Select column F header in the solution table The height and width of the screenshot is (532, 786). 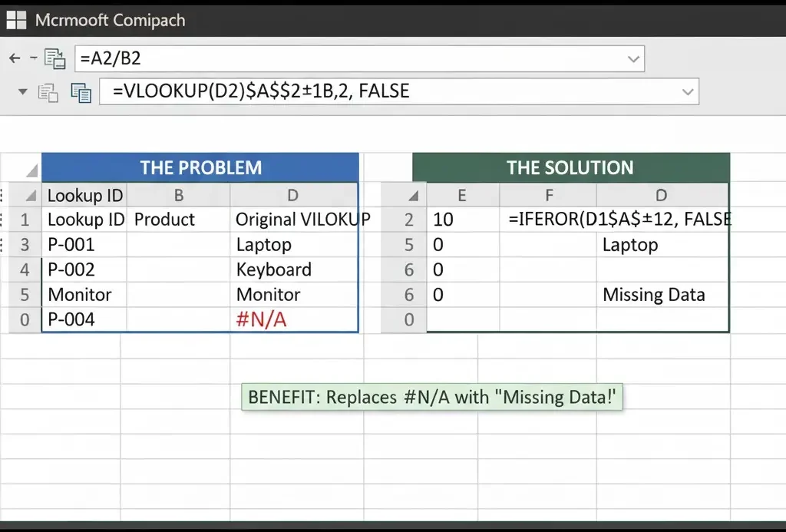click(548, 195)
